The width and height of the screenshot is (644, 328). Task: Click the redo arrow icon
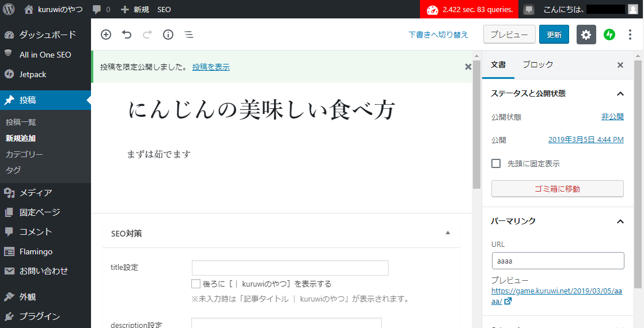[147, 35]
